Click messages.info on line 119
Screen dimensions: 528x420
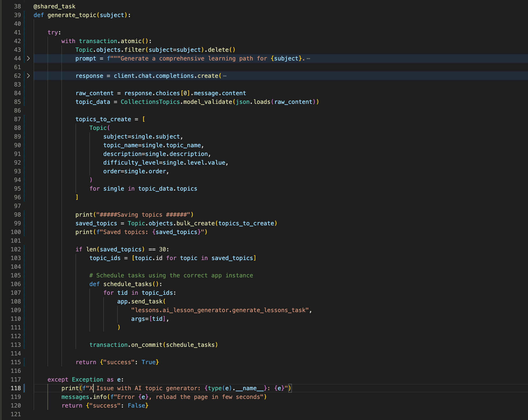coord(84,397)
